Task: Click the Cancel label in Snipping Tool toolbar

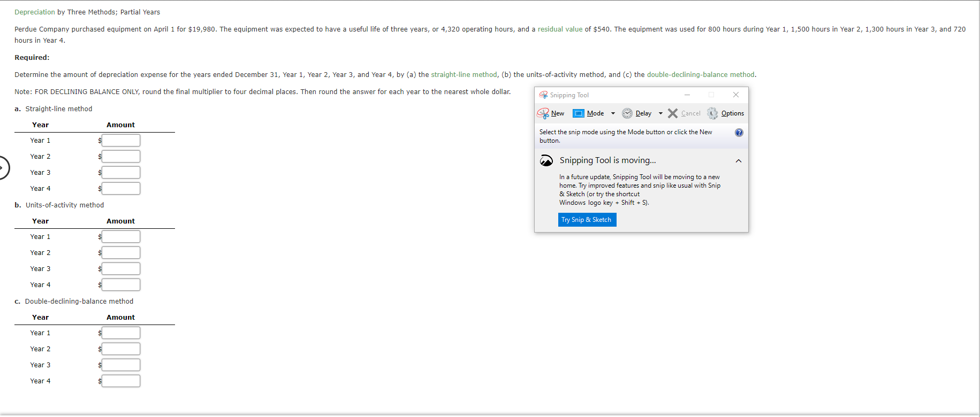Action: pyautogui.click(x=691, y=113)
